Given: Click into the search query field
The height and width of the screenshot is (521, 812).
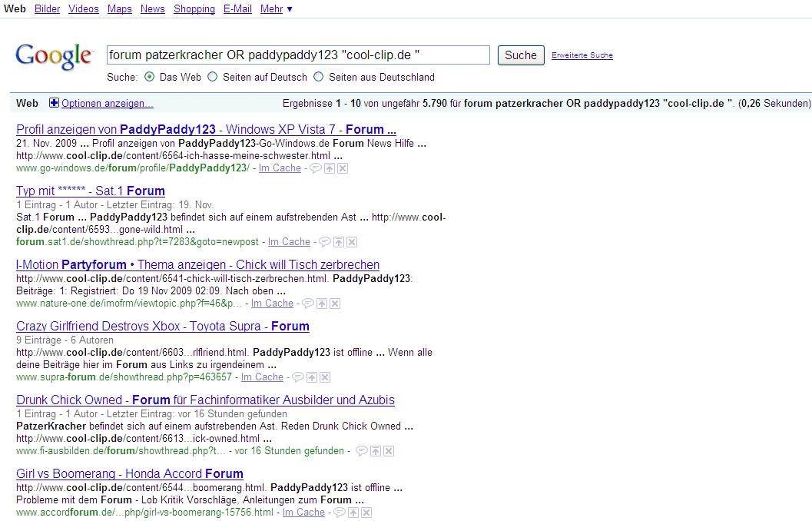Looking at the screenshot, I should click(x=297, y=55).
